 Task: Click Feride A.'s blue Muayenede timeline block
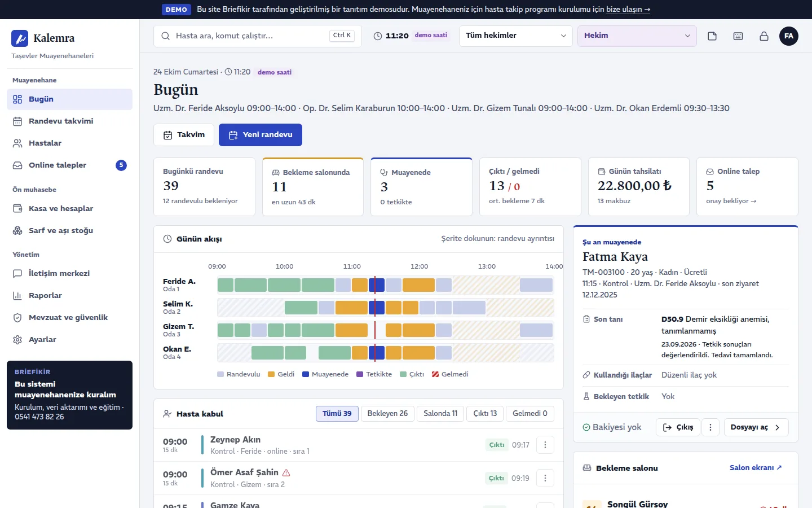coord(377,285)
